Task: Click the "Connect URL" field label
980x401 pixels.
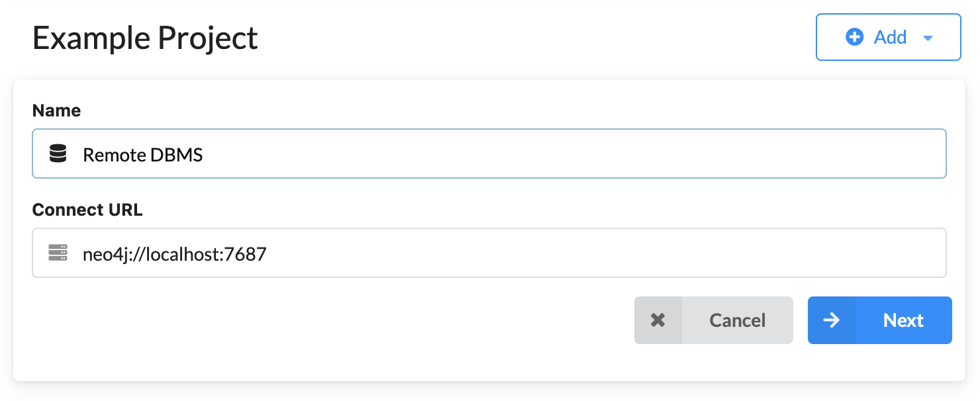Action: [87, 210]
